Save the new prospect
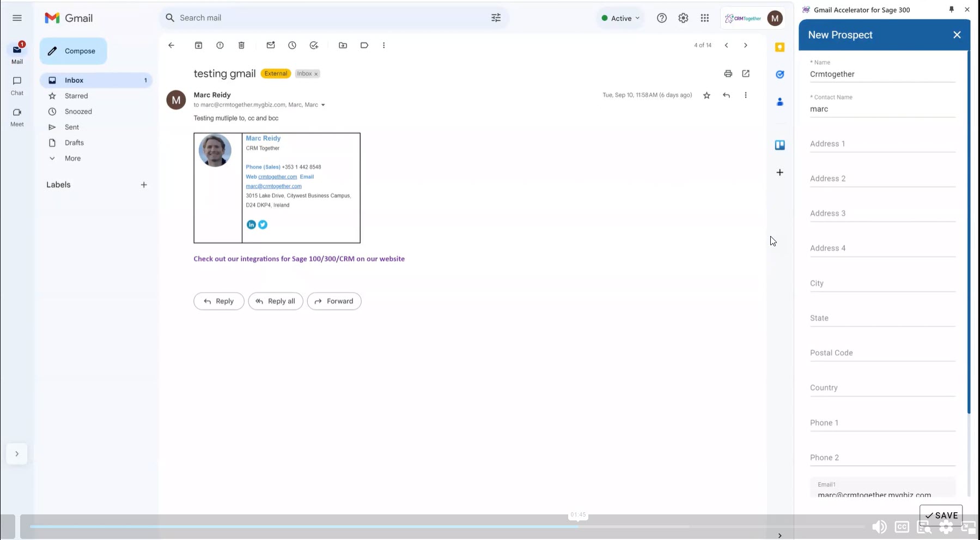Viewport: 980px width, 540px height. tap(941, 515)
